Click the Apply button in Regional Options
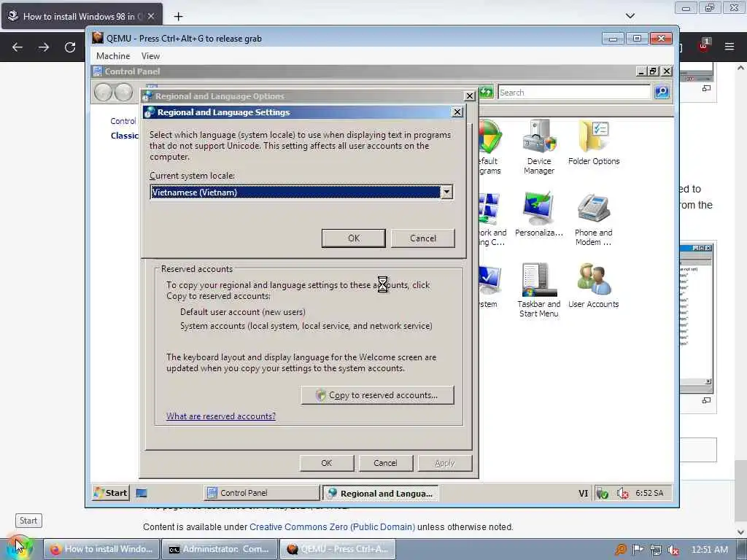The image size is (747, 560). click(x=444, y=463)
